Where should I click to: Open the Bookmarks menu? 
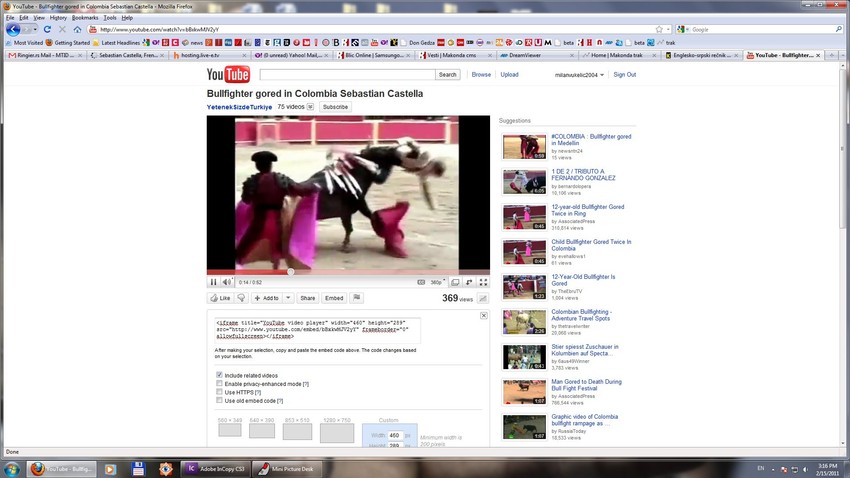85,18
